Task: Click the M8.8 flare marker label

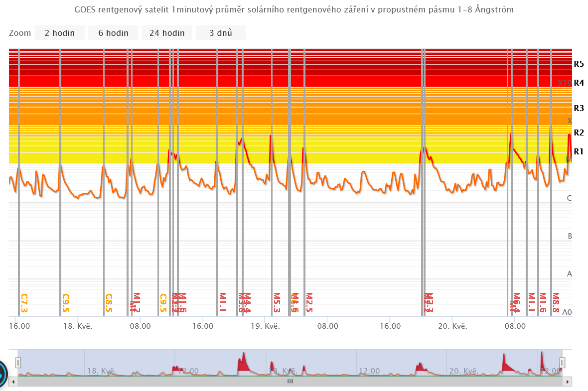Action: click(556, 303)
